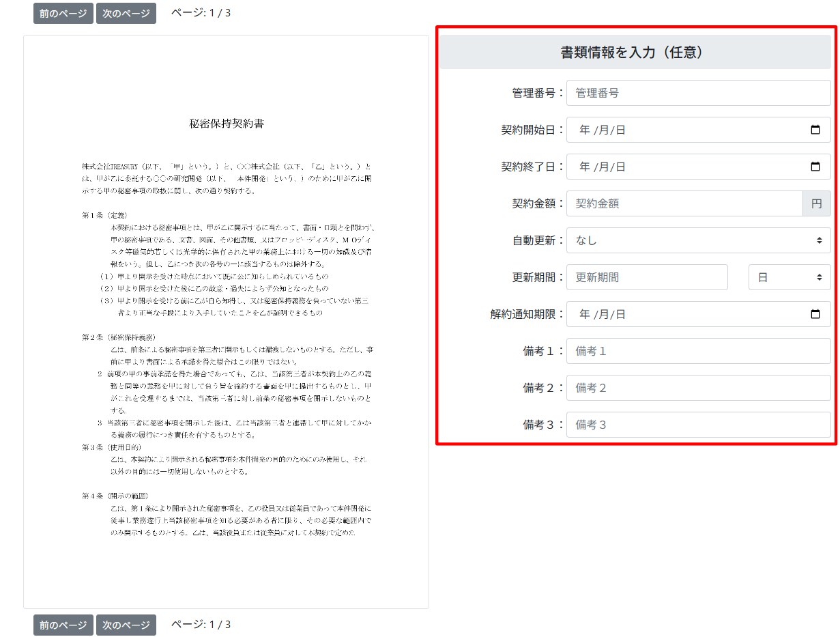Image resolution: width=840 pixels, height=637 pixels.
Task: Click the top 次のページ button
Action: click(x=126, y=13)
